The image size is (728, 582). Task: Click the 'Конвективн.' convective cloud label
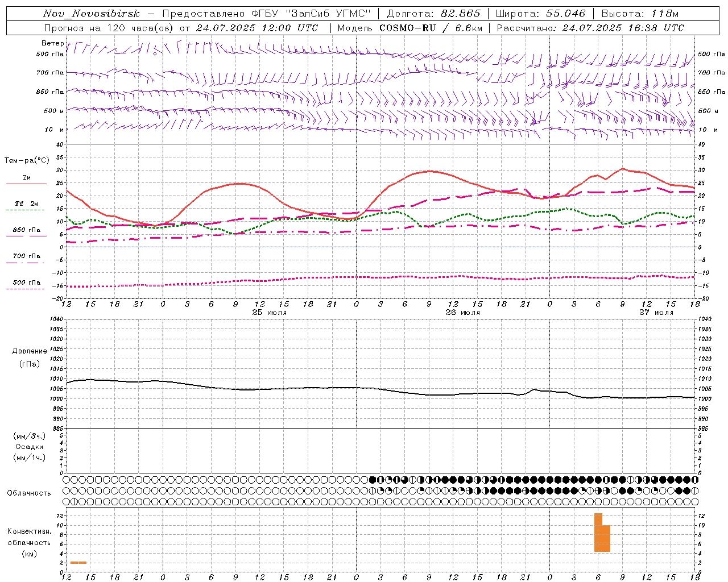(30, 531)
